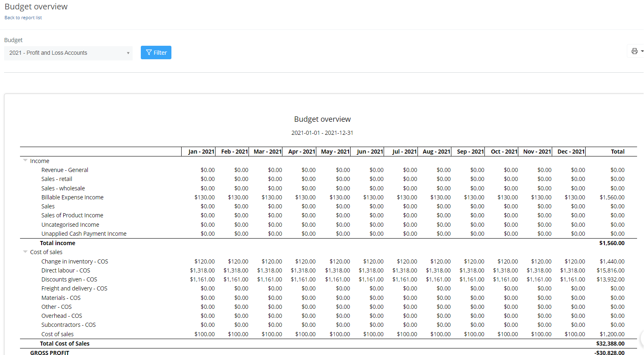The image size is (644, 355).
Task: Select the Uncategorised Income row label
Action: (70, 225)
